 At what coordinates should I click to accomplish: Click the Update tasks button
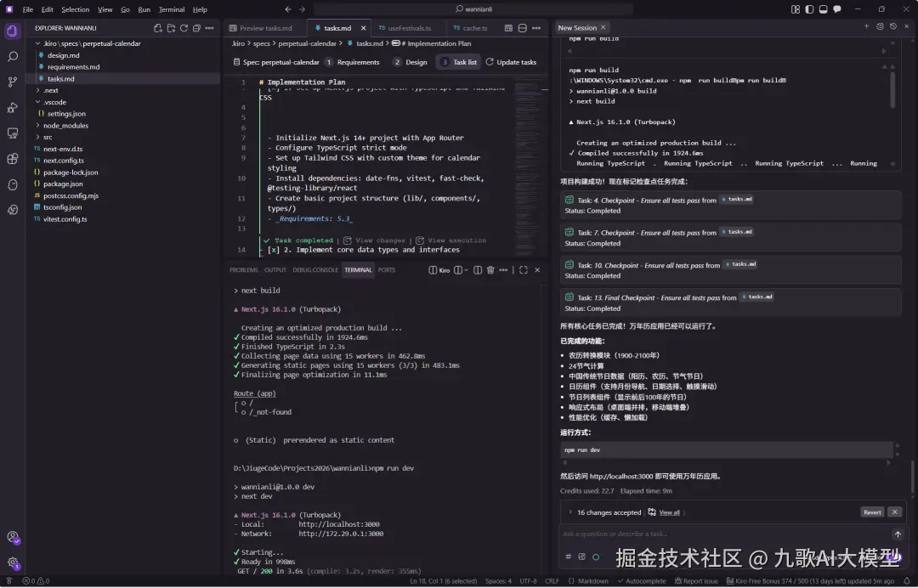coord(511,63)
